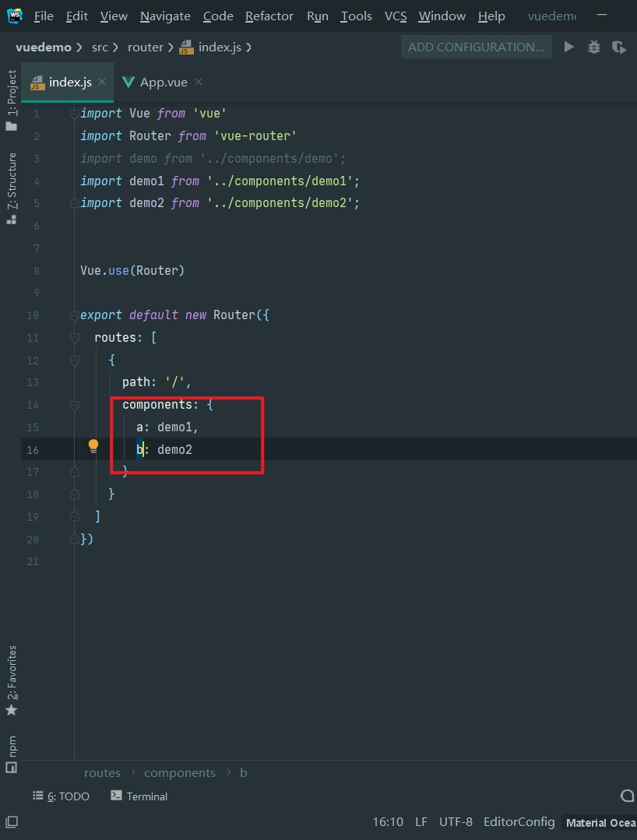Open the Window menu
Screen dimensions: 637x840
[442, 16]
